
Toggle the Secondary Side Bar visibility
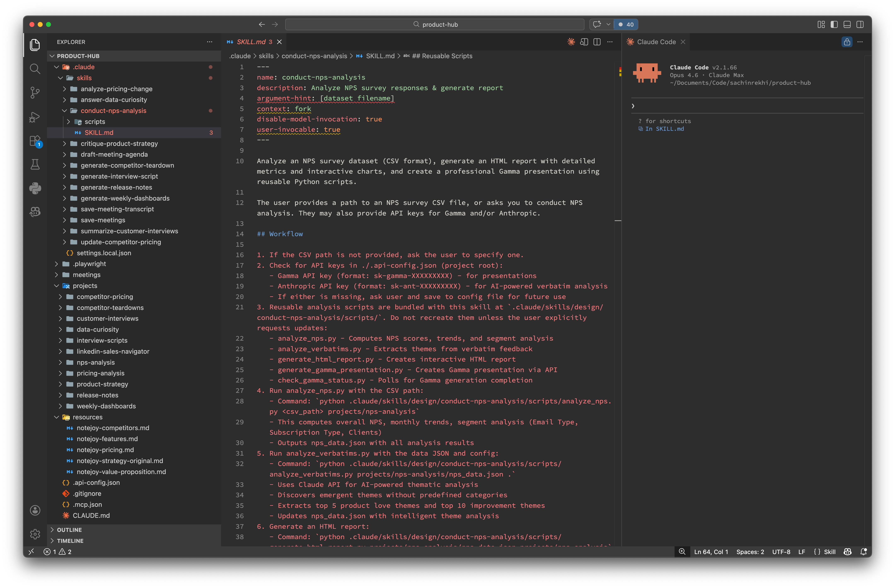click(860, 24)
